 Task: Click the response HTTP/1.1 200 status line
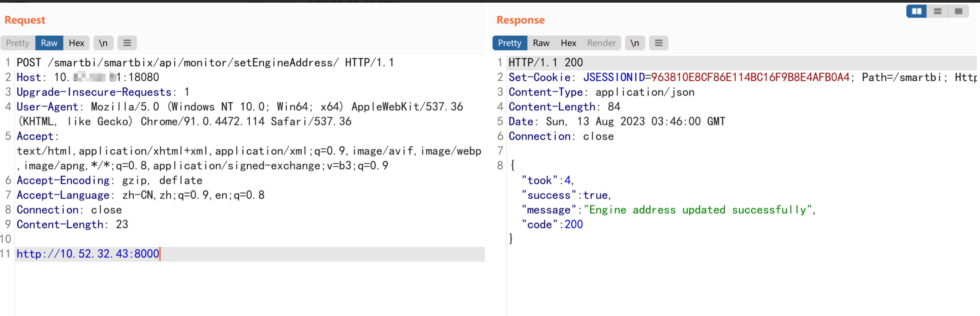coord(546,62)
